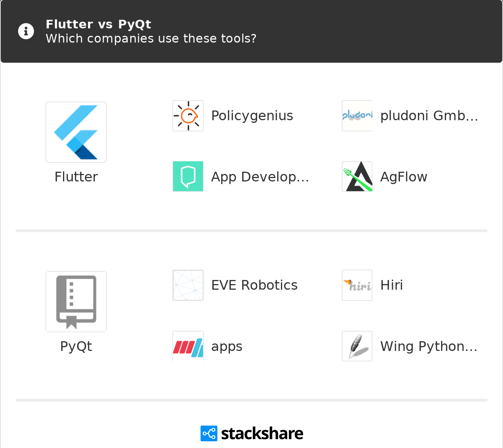Select the AgFlow triangle logo
This screenshot has width=503, height=448.
coord(357,176)
